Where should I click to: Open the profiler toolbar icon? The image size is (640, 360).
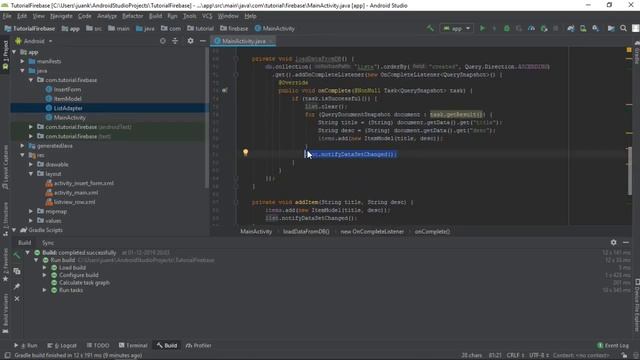[531, 28]
